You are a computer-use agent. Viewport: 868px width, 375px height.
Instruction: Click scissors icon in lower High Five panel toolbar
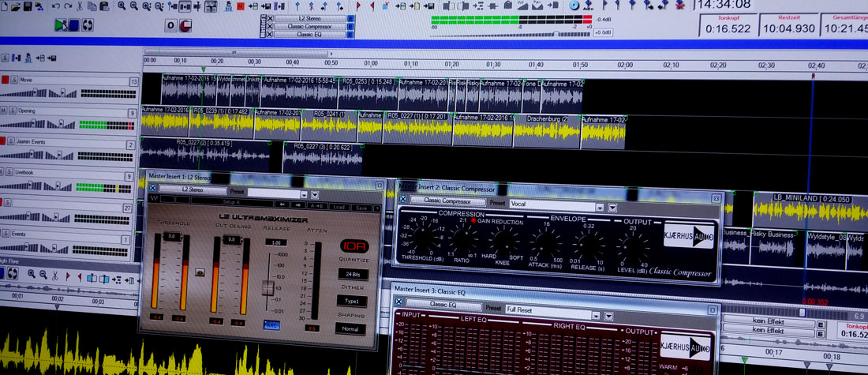[x=54, y=275]
